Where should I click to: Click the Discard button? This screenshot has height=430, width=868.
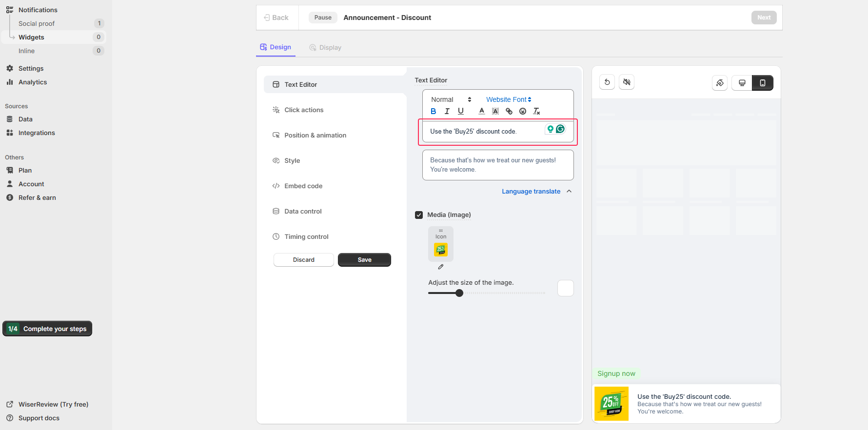304,260
